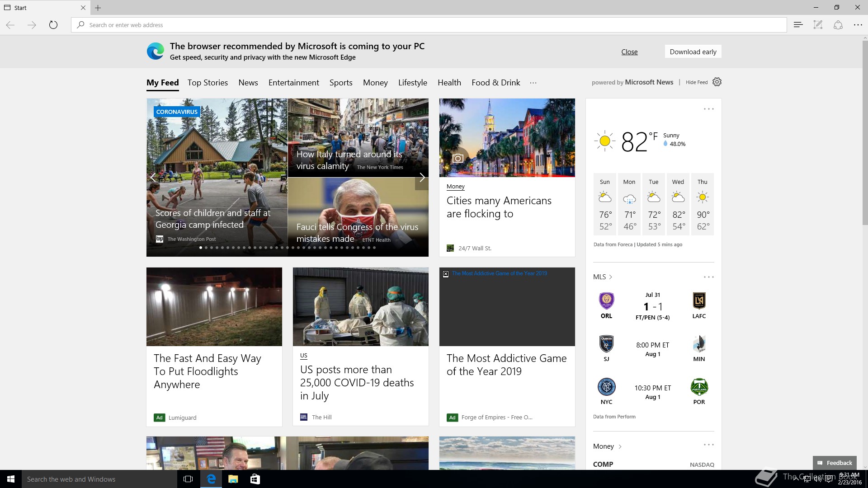The height and width of the screenshot is (488, 868).
Task: Switch to the News tab
Action: pos(248,83)
